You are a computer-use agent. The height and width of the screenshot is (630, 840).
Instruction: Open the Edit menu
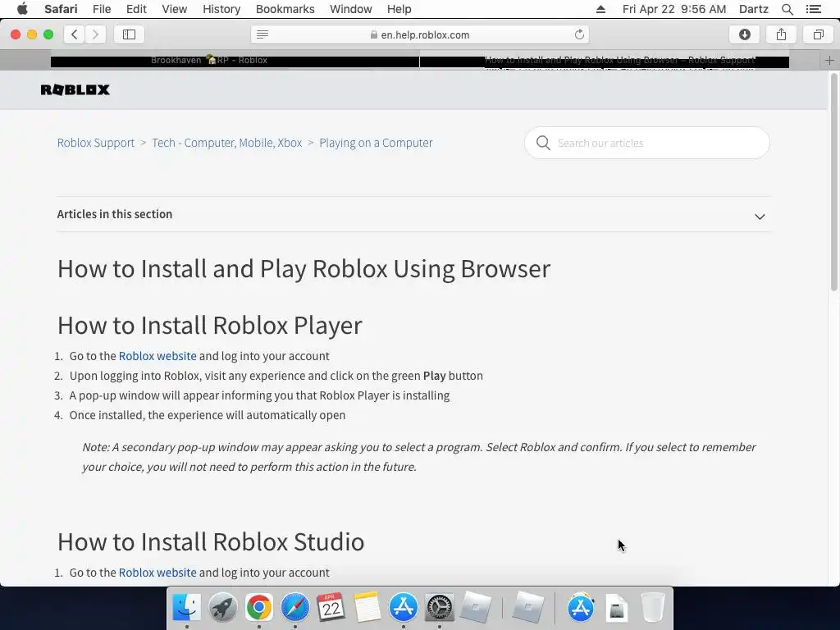[x=137, y=9]
